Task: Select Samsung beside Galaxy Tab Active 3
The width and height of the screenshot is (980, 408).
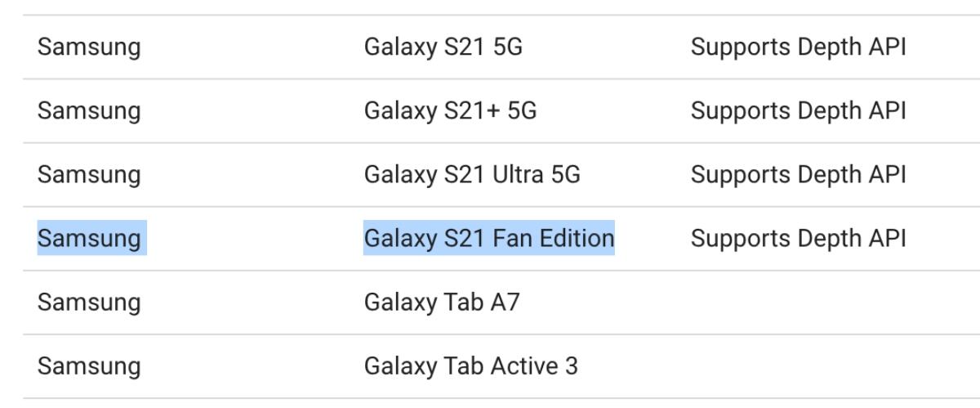Action: (x=89, y=366)
